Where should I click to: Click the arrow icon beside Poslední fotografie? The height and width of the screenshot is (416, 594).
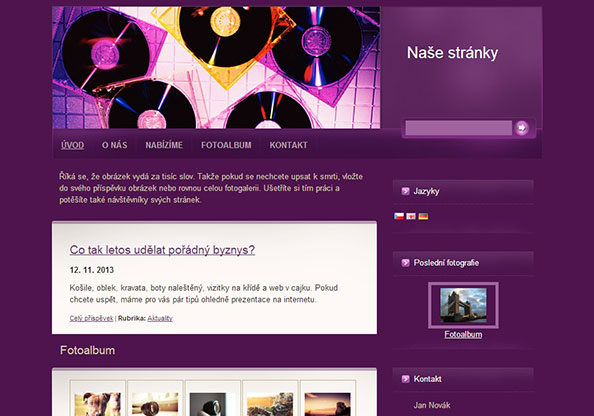tap(405, 263)
